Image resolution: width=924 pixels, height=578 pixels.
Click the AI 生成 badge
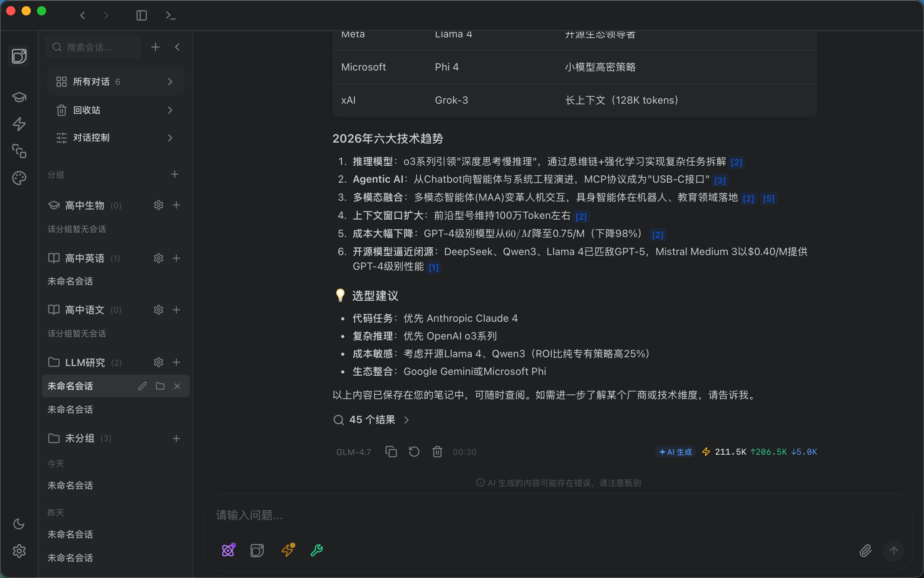pos(675,452)
